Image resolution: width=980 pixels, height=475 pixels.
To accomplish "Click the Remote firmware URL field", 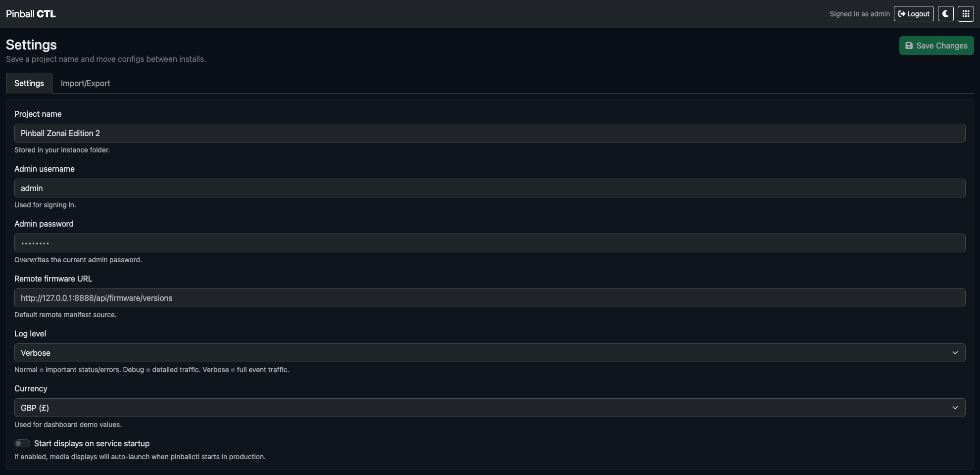I will pos(490,298).
